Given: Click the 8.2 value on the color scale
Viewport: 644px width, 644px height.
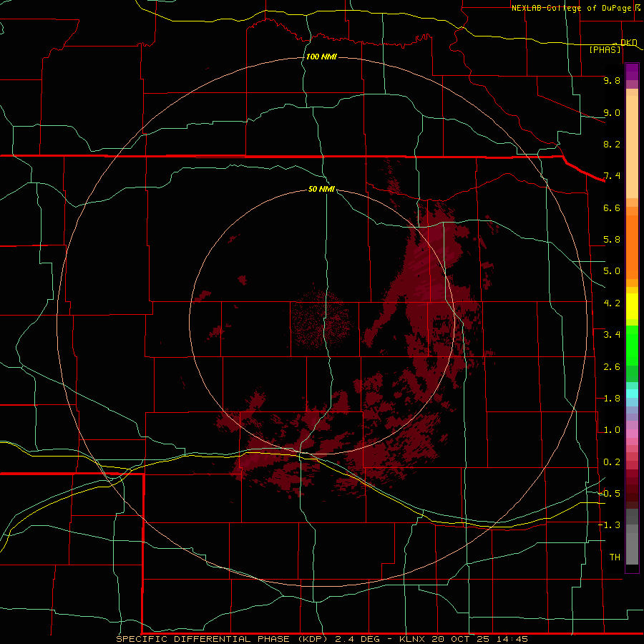Looking at the screenshot, I should click(x=612, y=144).
